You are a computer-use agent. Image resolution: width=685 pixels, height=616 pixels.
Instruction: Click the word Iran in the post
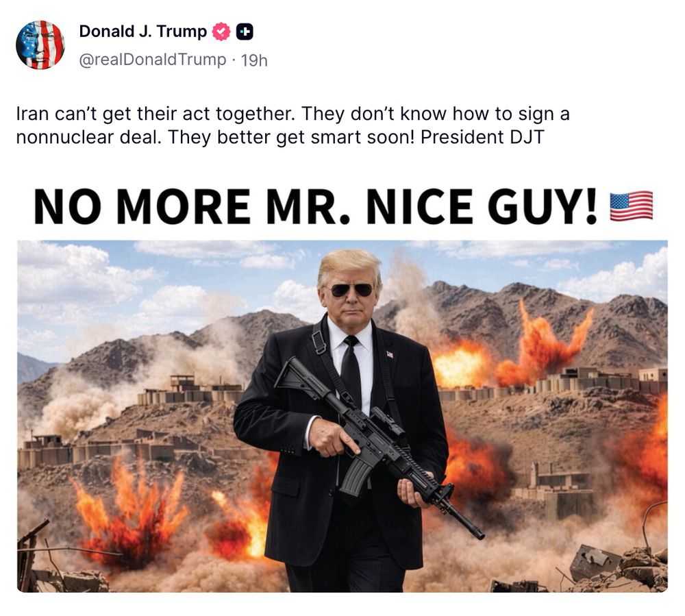click(32, 114)
